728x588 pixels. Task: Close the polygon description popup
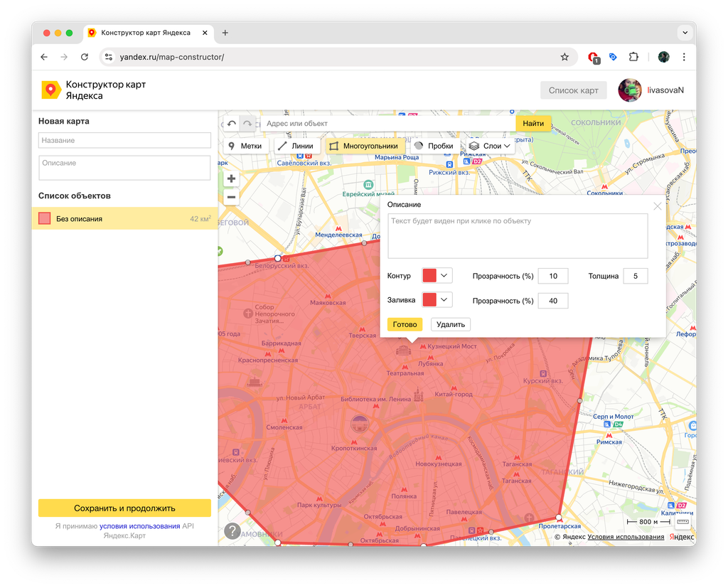[x=657, y=206]
